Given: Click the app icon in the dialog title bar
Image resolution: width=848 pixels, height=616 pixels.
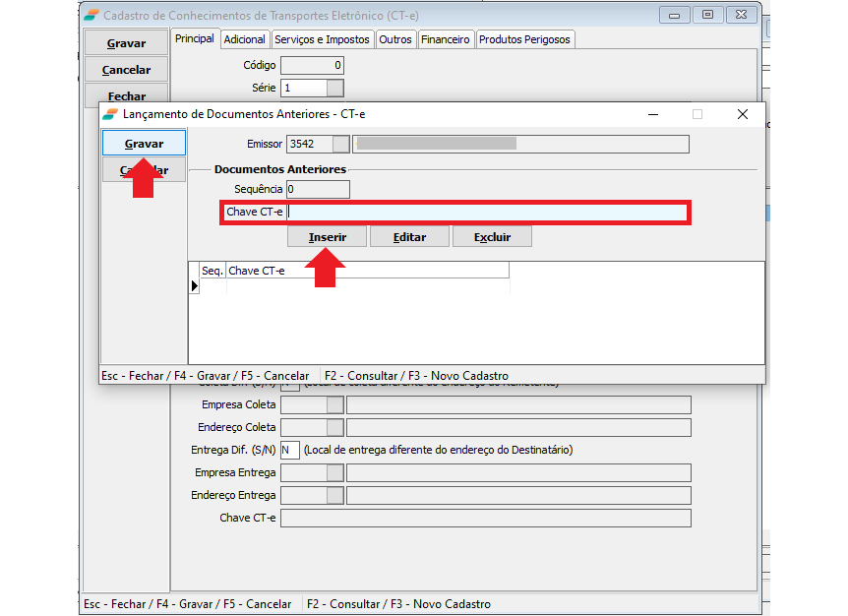Looking at the screenshot, I should click(111, 114).
